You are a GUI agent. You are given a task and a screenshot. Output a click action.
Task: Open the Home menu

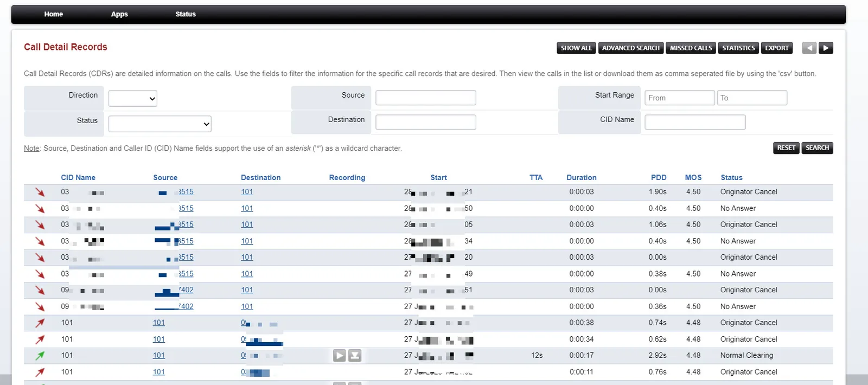pyautogui.click(x=54, y=14)
